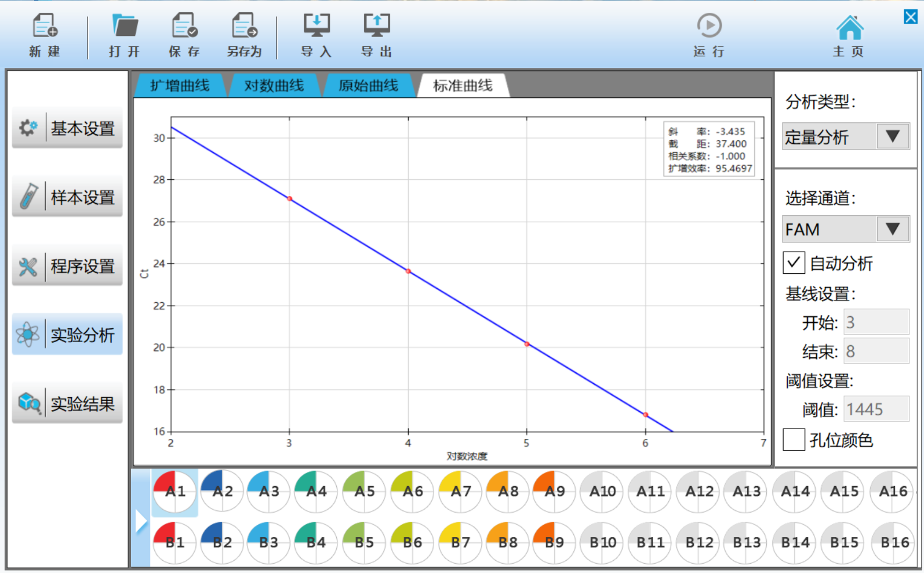Click the 阈值 threshold input field
Image resolution: width=924 pixels, height=573 pixels.
(x=875, y=409)
